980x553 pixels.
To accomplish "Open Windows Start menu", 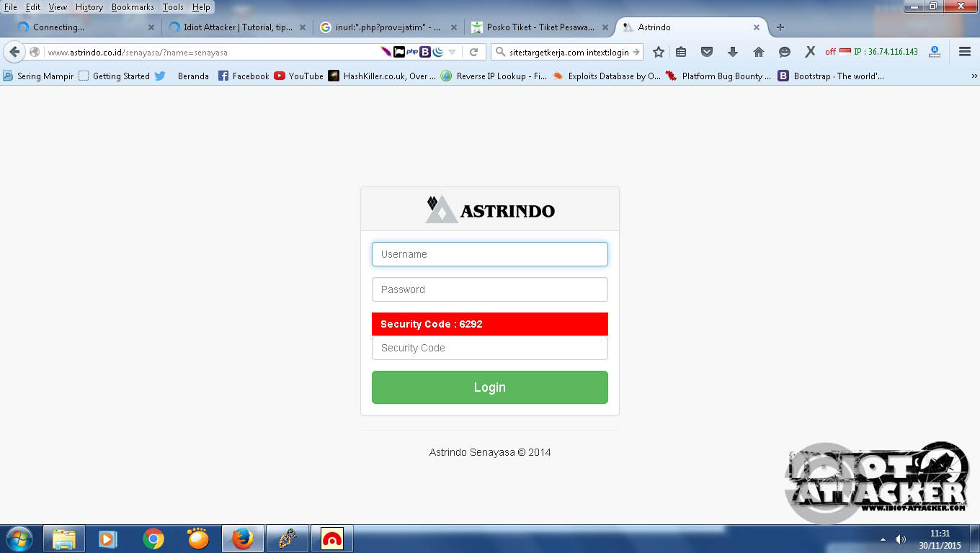I will [19, 539].
